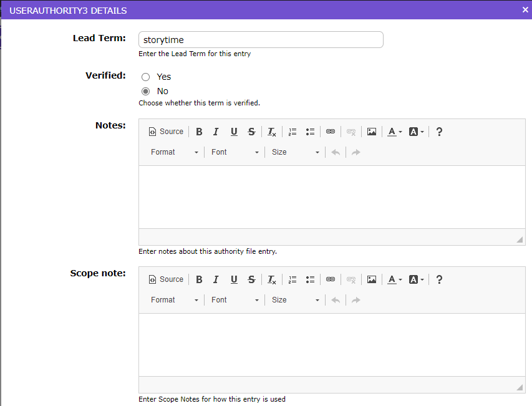
Task: Remove formatting in Scope note editor
Action: 272,279
